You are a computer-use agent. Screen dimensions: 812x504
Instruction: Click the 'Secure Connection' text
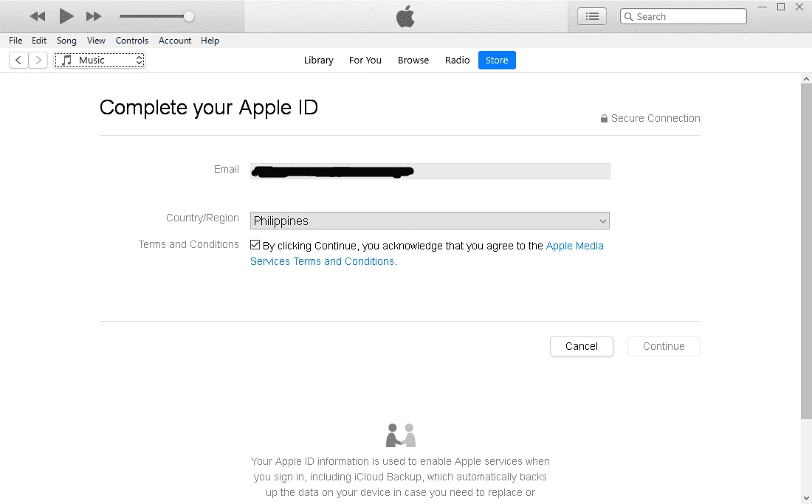[656, 119]
